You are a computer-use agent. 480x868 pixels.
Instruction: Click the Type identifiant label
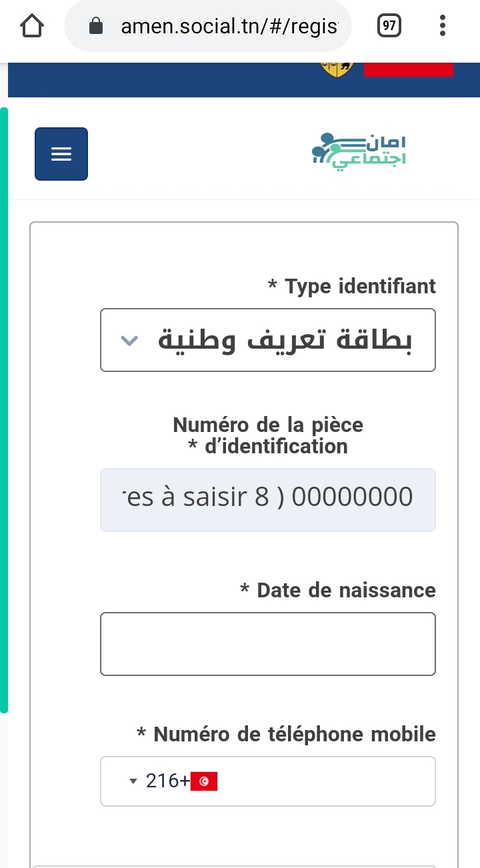point(351,287)
